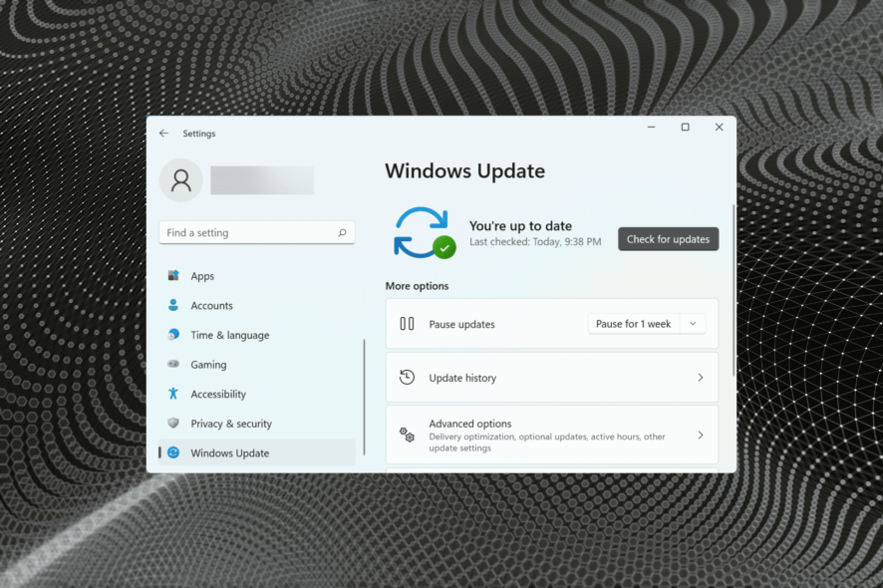Open Advanced options row
Image resolution: width=883 pixels, height=588 pixels.
552,435
